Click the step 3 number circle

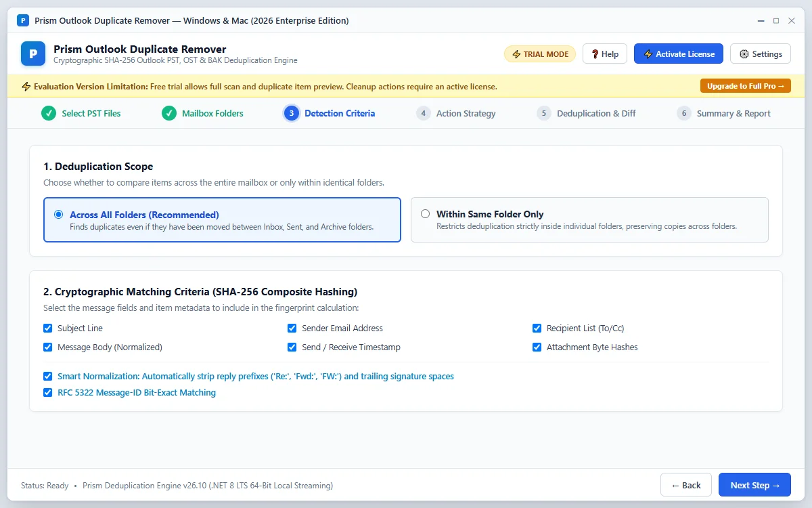[x=292, y=113]
